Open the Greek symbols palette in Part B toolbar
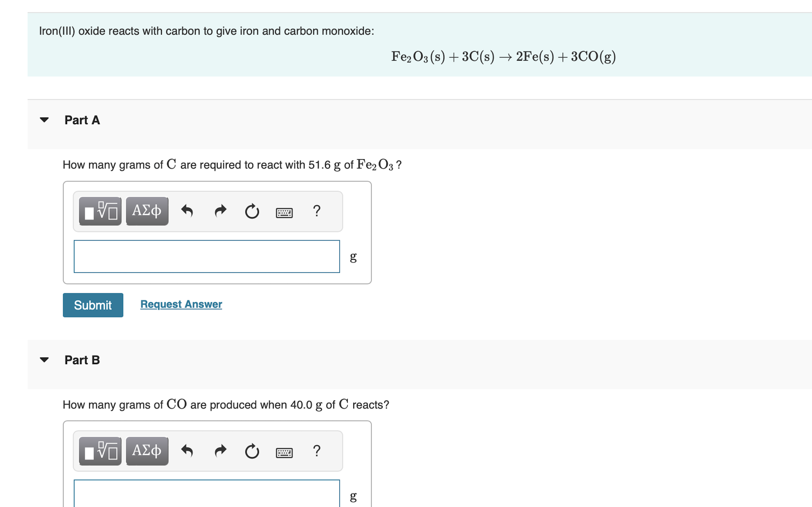Viewport: 812px width, 507px height. click(x=147, y=451)
